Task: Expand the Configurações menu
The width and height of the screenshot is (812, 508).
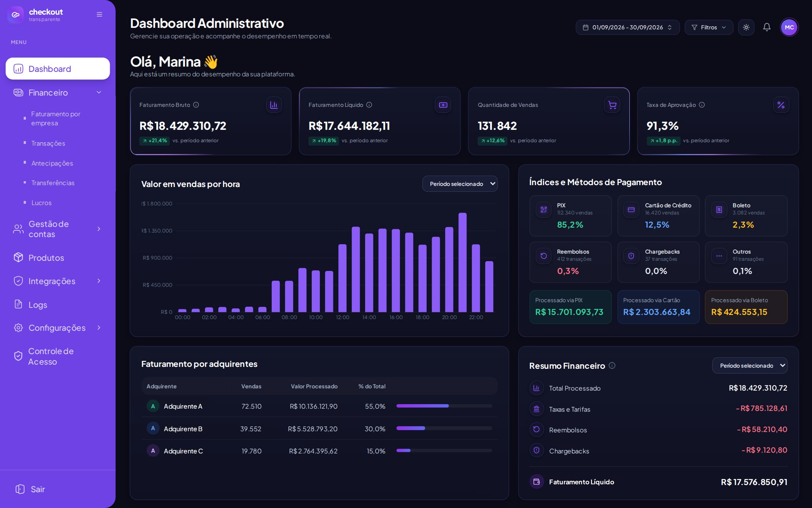Action: [58, 328]
